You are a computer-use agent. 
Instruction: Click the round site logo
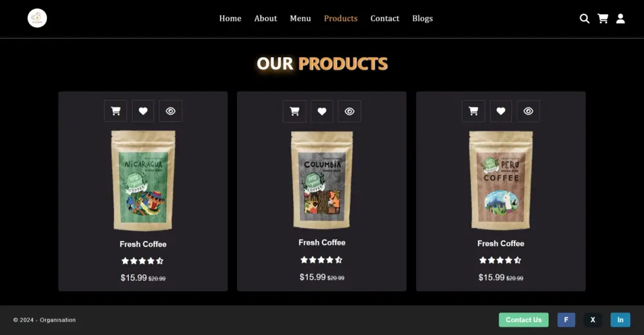click(x=37, y=18)
